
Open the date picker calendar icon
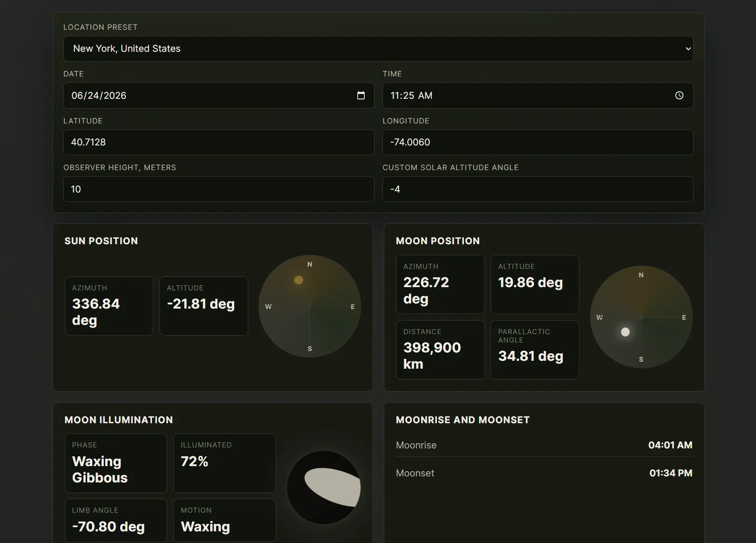tap(361, 96)
